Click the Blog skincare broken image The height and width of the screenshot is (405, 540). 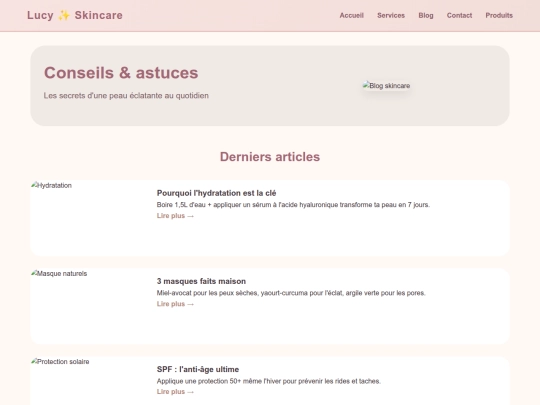pyautogui.click(x=386, y=86)
